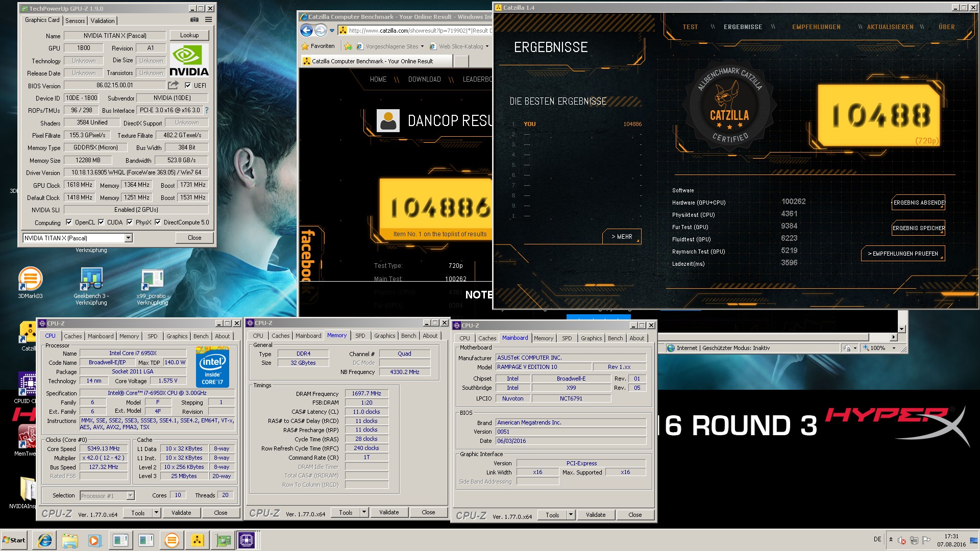Click NVIDIA logo in GPU-Z
This screenshot has width=980, height=551.
[x=189, y=60]
